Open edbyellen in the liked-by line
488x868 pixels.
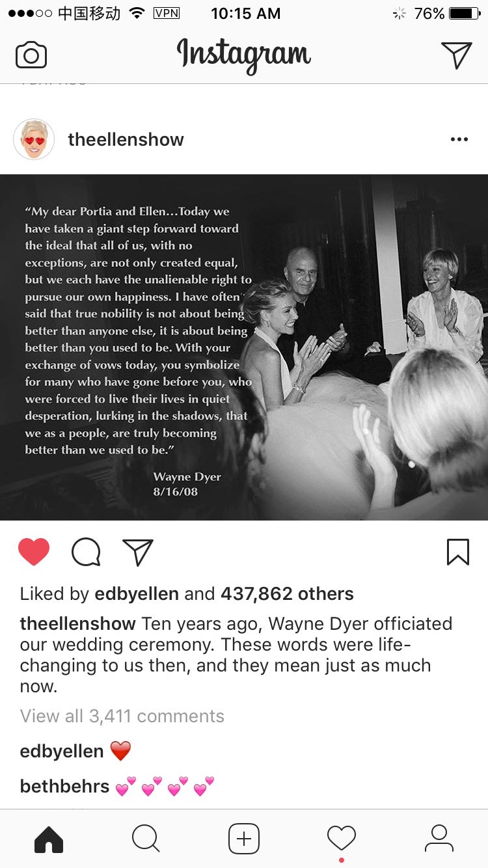click(x=137, y=593)
